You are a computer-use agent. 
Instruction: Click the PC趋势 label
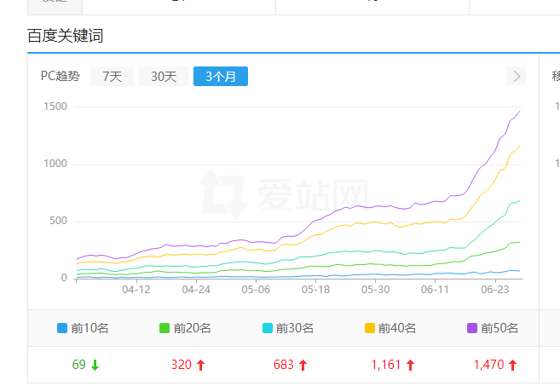click(x=61, y=76)
